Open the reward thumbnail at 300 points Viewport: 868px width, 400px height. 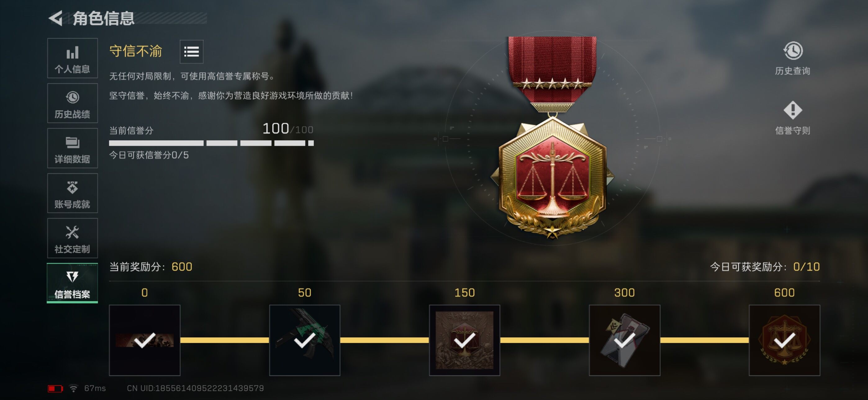(x=624, y=340)
